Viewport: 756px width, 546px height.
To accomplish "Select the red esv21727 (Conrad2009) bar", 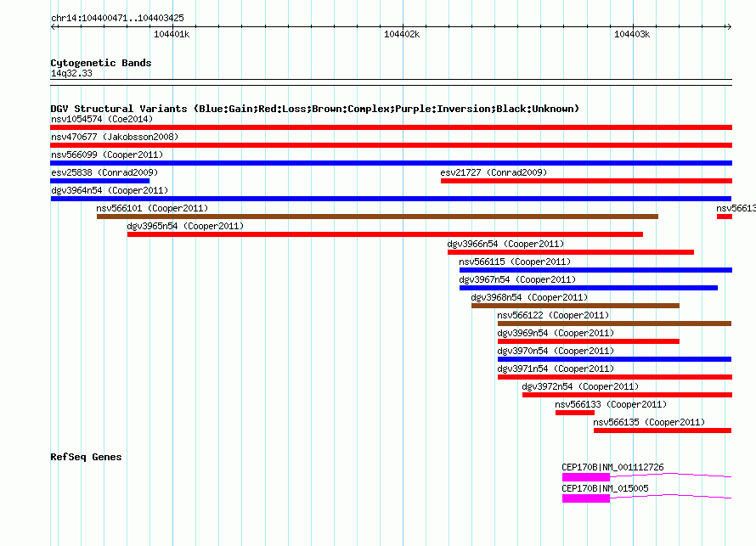I will (586, 181).
